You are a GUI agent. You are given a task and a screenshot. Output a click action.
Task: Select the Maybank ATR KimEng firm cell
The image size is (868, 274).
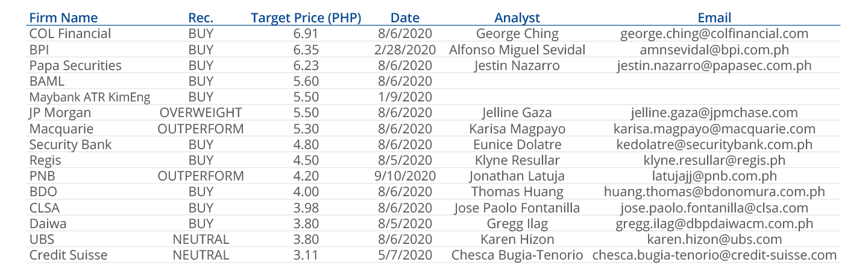pyautogui.click(x=90, y=97)
